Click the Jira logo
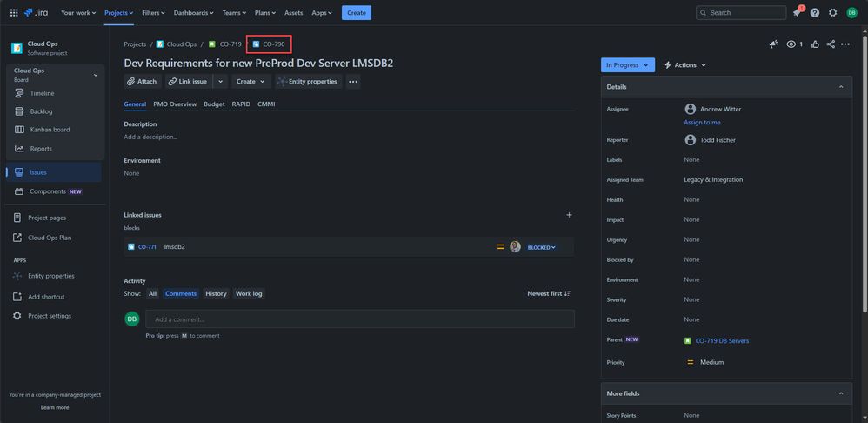The height and width of the screenshot is (423, 868). 36,13
